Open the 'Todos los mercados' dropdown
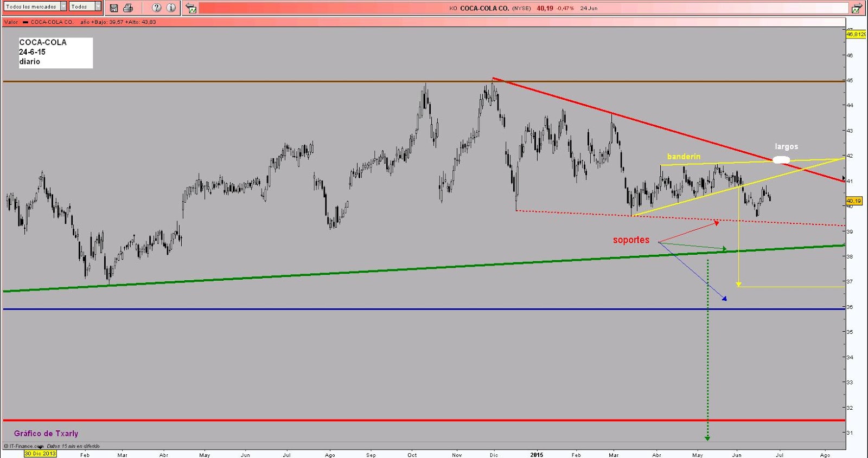The height and width of the screenshot is (458, 868). [36, 7]
